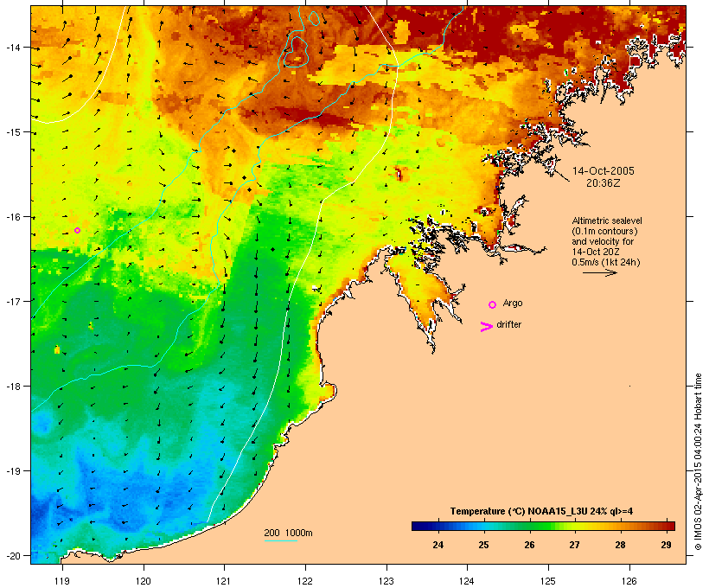Click the '-17' latitude axis label
Screen dimensions: 709x588
(x=12, y=301)
